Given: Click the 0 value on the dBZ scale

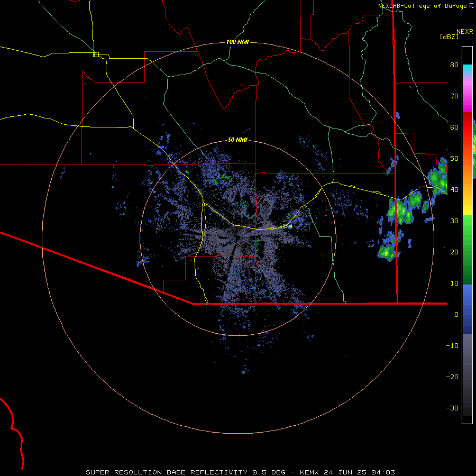Looking at the screenshot, I should pos(456,315).
